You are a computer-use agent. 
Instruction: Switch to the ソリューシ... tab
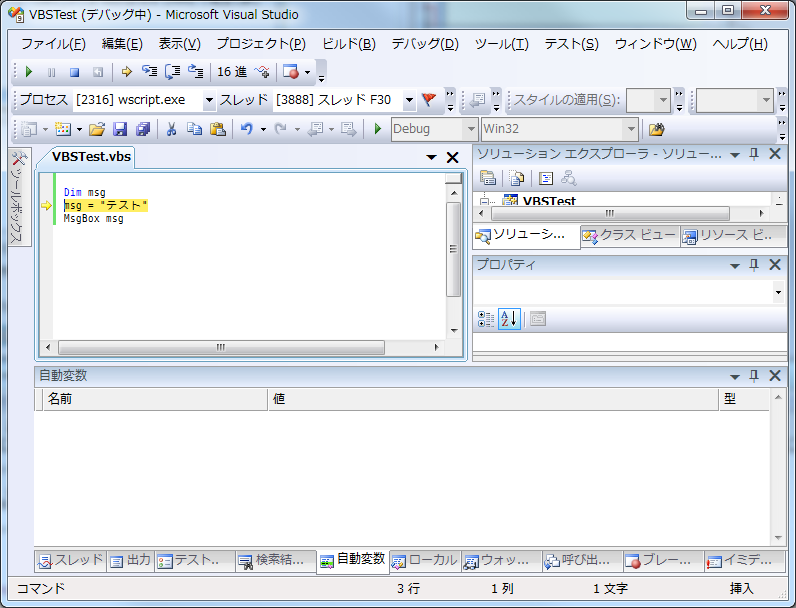[x=526, y=235]
